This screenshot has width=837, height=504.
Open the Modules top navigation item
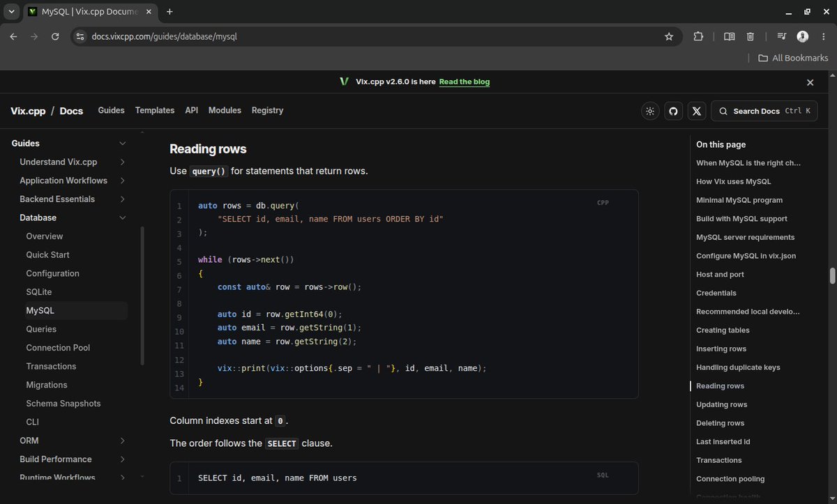[225, 110]
